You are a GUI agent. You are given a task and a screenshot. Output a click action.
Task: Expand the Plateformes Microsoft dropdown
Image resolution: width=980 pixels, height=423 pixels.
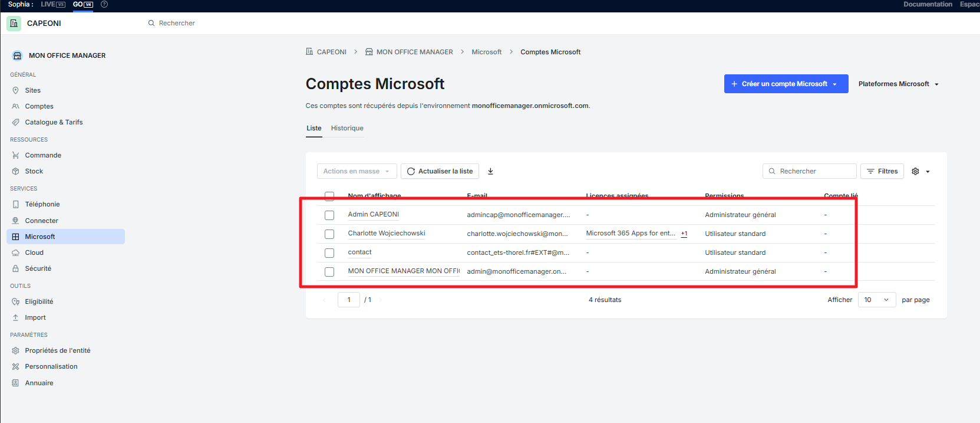(899, 84)
